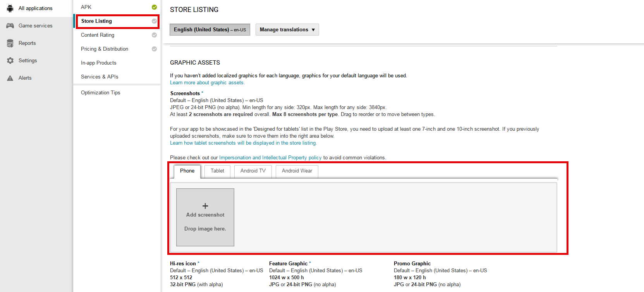This screenshot has height=292, width=644.
Task: Click the Settings gear icon
Action: [10, 61]
